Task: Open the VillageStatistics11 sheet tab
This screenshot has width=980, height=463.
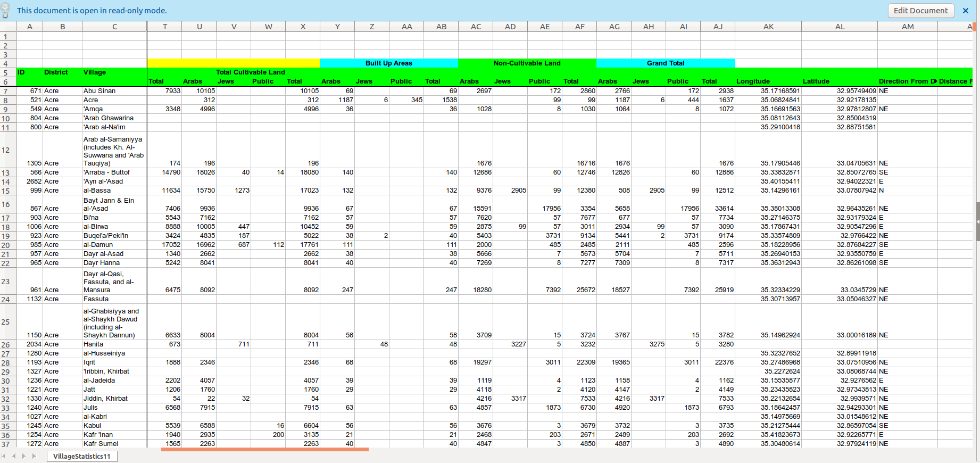Action: coord(81,456)
